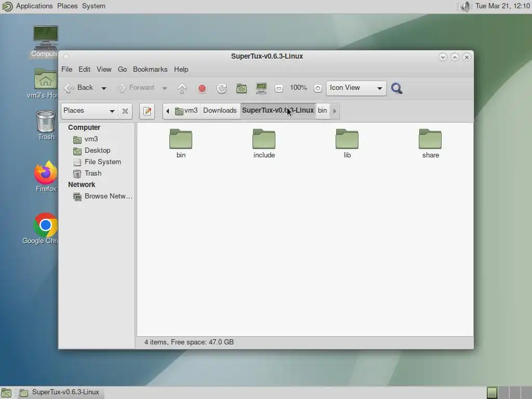The width and height of the screenshot is (532, 399).
Task: Select the include folder icon
Action: (x=264, y=138)
